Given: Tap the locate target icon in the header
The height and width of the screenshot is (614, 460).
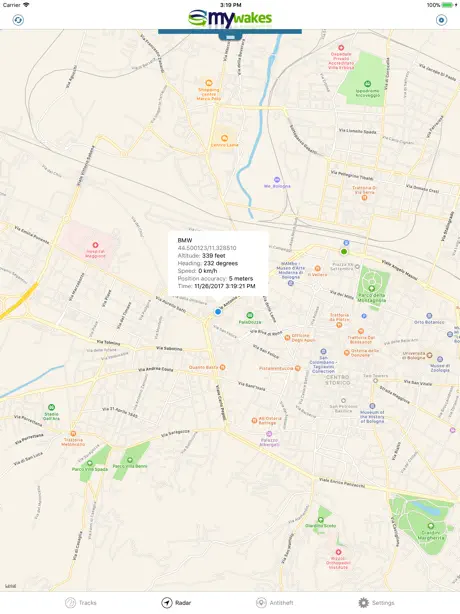Looking at the screenshot, I should [441, 20].
